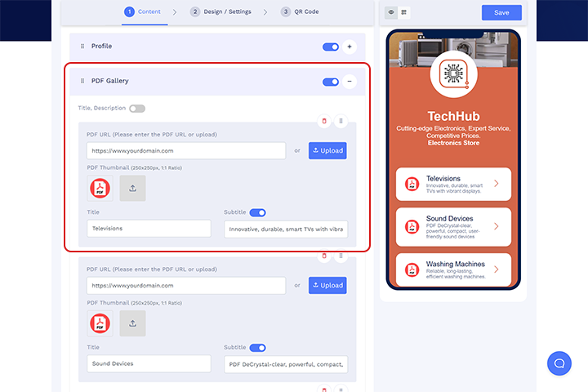
Task: Collapse the PDF Gallery section with the minus button
Action: pos(350,82)
